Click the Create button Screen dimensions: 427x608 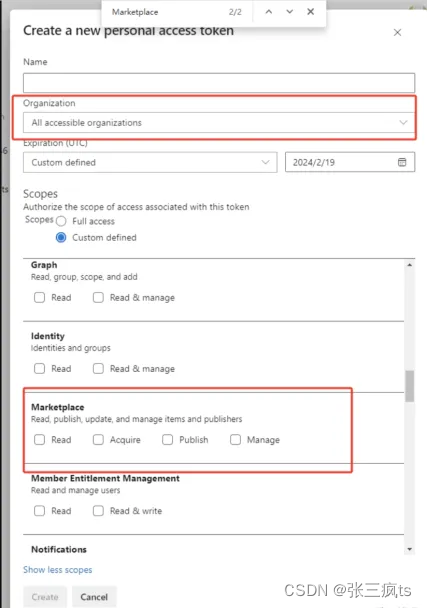coord(45,597)
